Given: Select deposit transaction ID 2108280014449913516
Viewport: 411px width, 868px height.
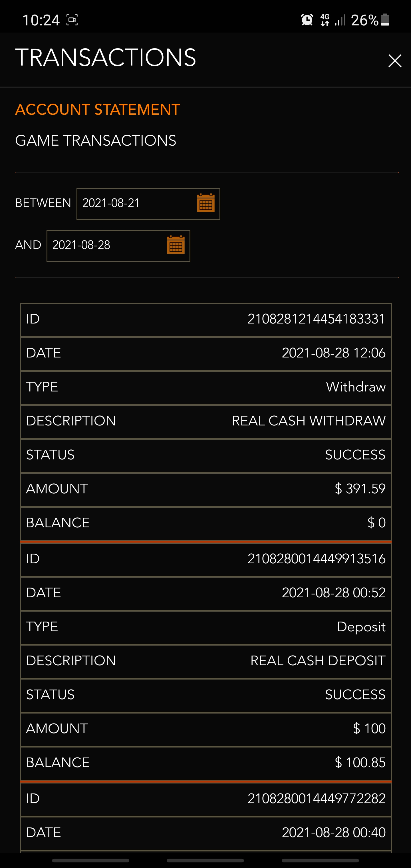Looking at the screenshot, I should pyautogui.click(x=316, y=559).
